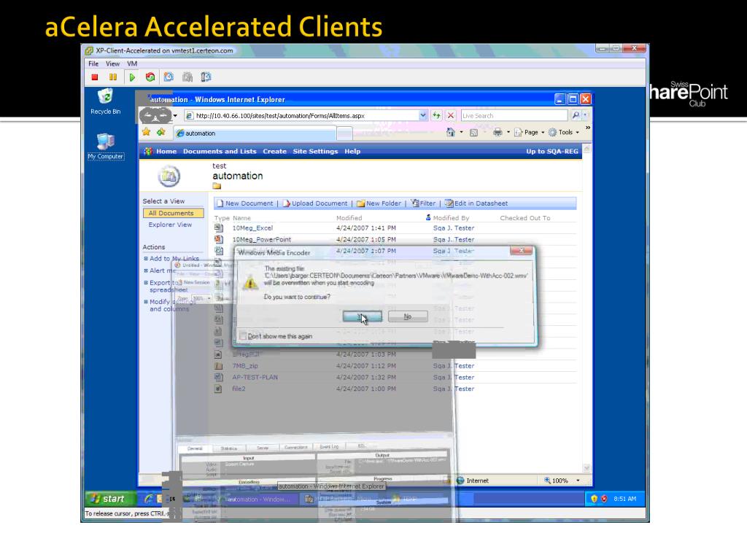Click the file2 document type icon

tap(218, 389)
